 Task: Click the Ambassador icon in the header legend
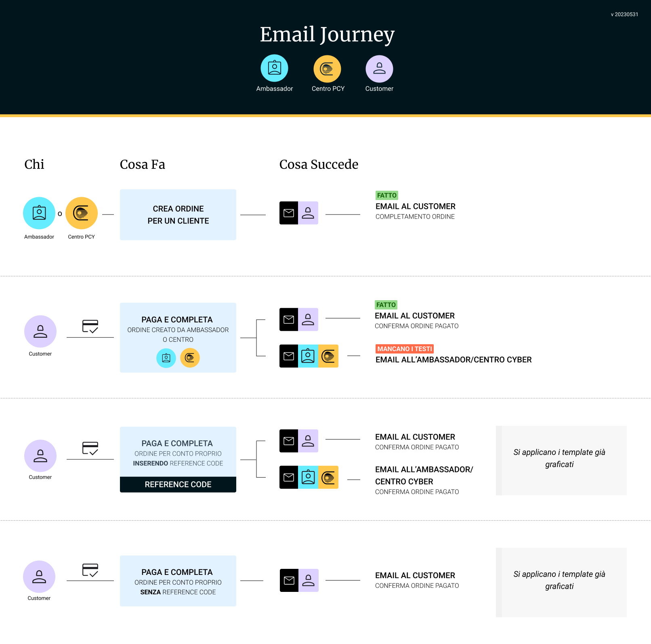[x=274, y=68]
